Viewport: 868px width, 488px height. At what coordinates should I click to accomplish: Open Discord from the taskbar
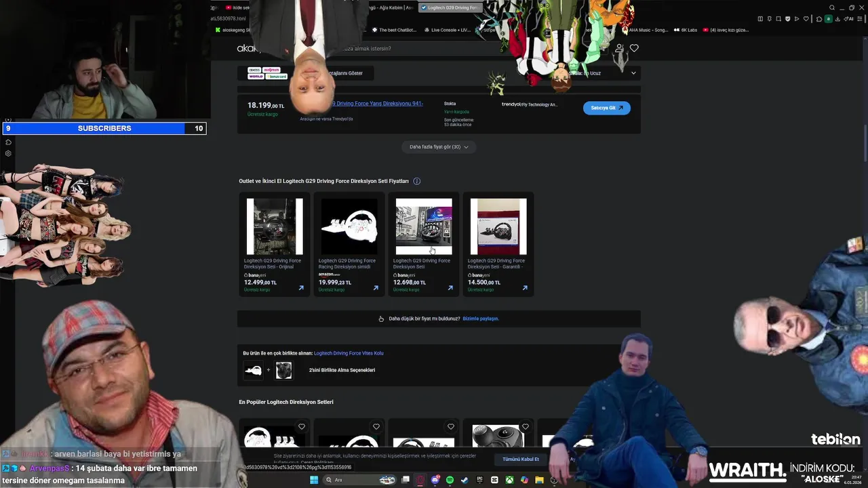pos(435,480)
